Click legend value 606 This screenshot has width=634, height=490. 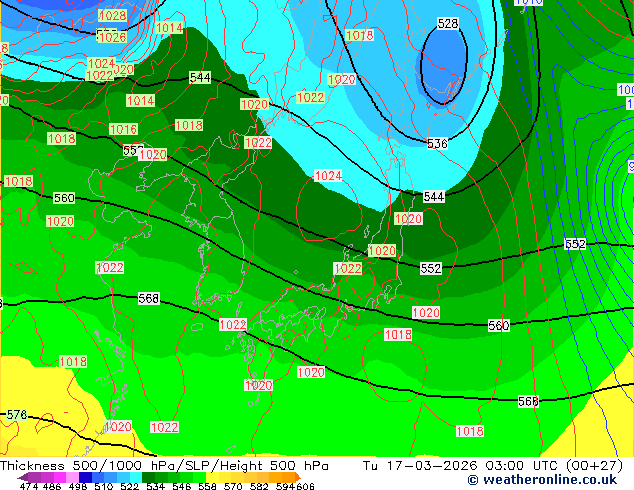[x=305, y=487]
